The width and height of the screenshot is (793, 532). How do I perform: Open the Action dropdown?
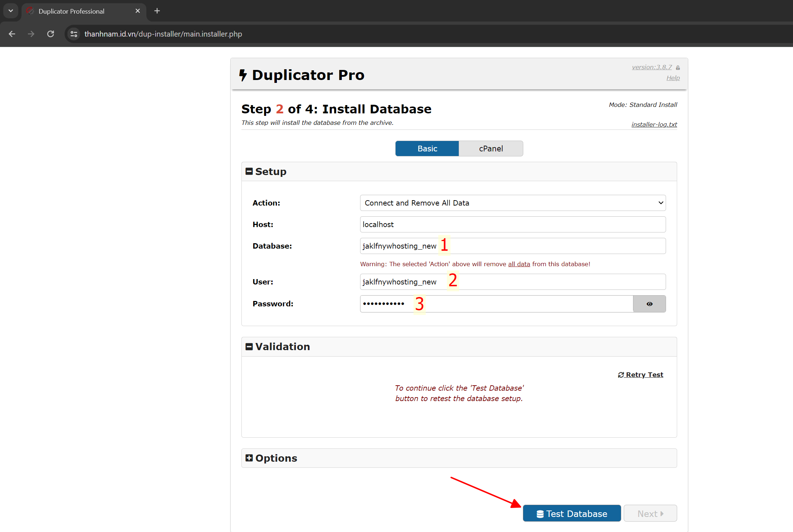(513, 203)
